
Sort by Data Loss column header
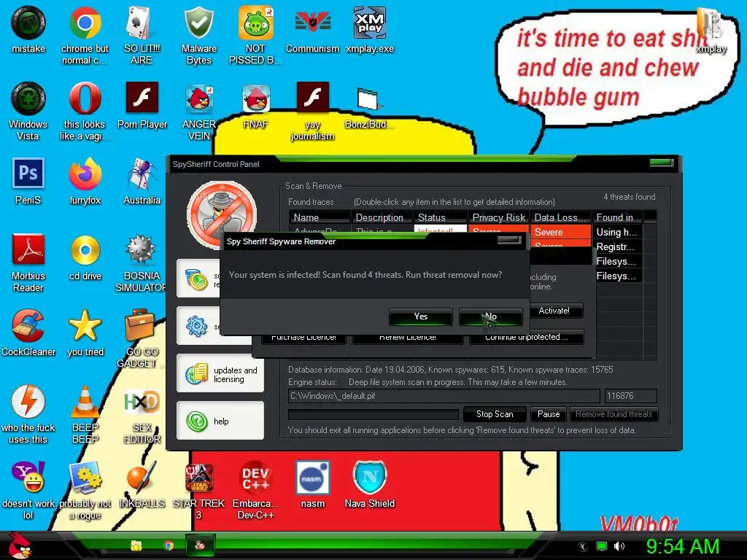[x=561, y=217]
